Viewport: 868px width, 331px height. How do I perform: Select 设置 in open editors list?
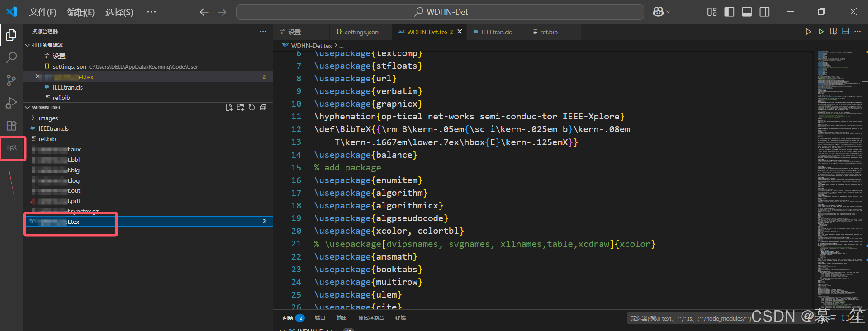pyautogui.click(x=148, y=56)
